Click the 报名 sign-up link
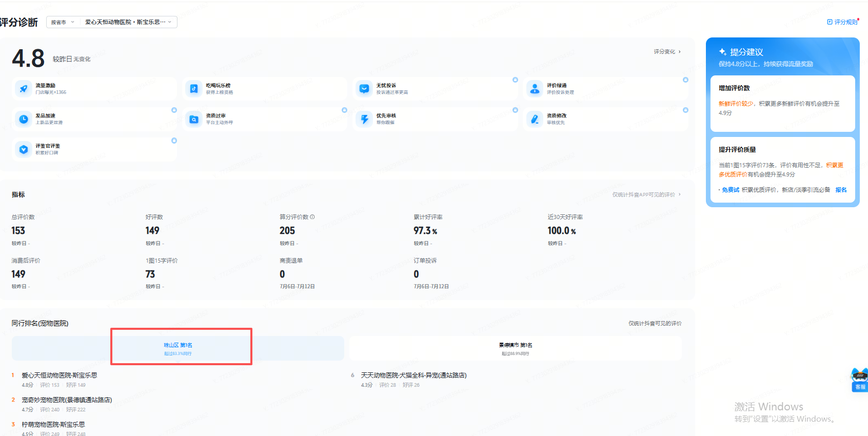 click(841, 190)
